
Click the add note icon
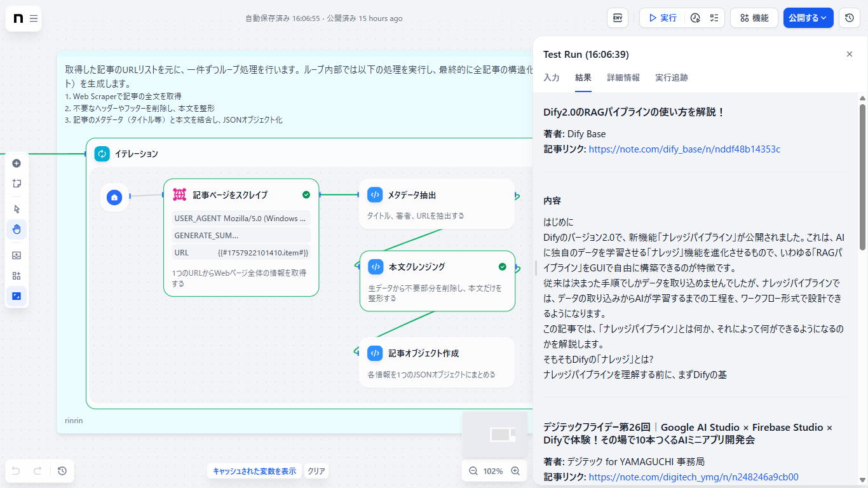pos(17,184)
